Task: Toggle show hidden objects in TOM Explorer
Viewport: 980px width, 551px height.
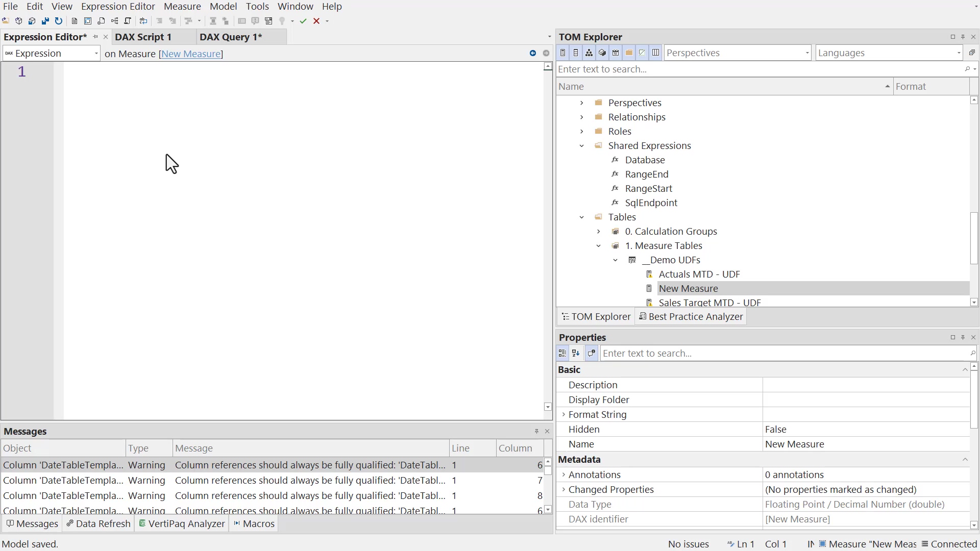Action: coord(642,53)
